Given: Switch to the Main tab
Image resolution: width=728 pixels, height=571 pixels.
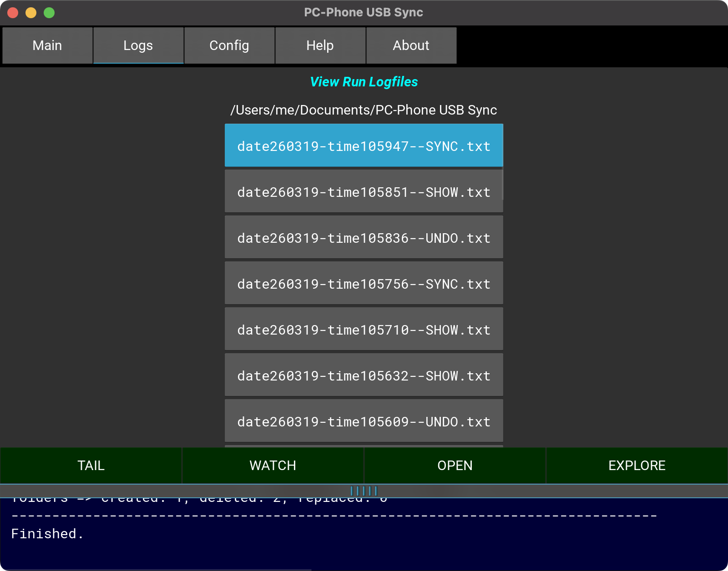Looking at the screenshot, I should tap(47, 45).
